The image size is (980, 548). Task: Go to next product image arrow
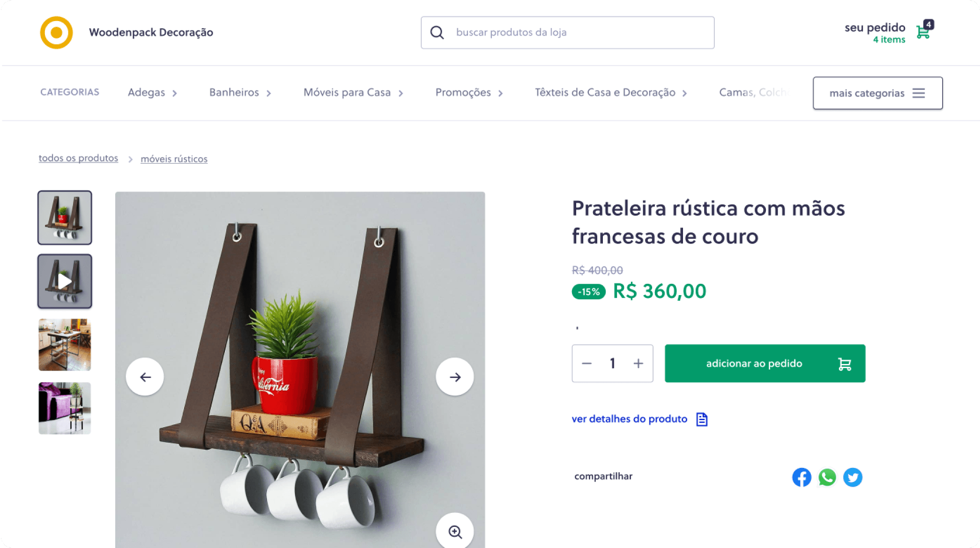point(455,377)
